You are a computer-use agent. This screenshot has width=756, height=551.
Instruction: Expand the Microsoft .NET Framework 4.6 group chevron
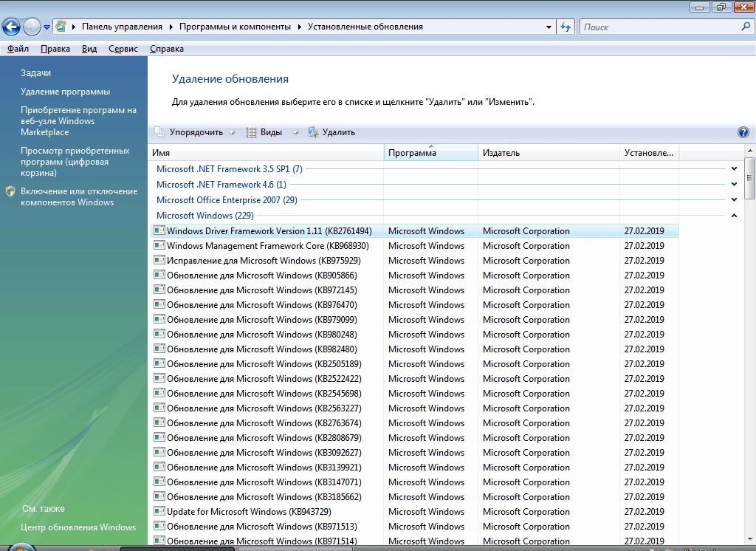[734, 185]
